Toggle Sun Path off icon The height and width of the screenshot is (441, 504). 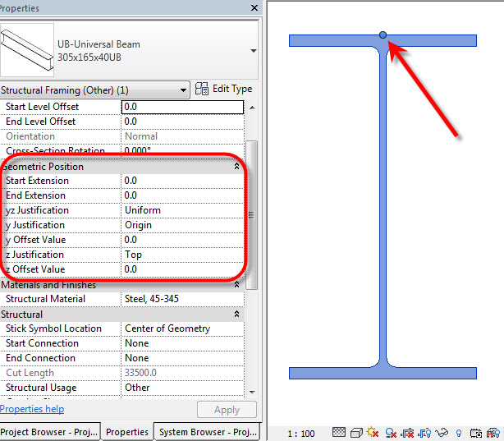373,432
